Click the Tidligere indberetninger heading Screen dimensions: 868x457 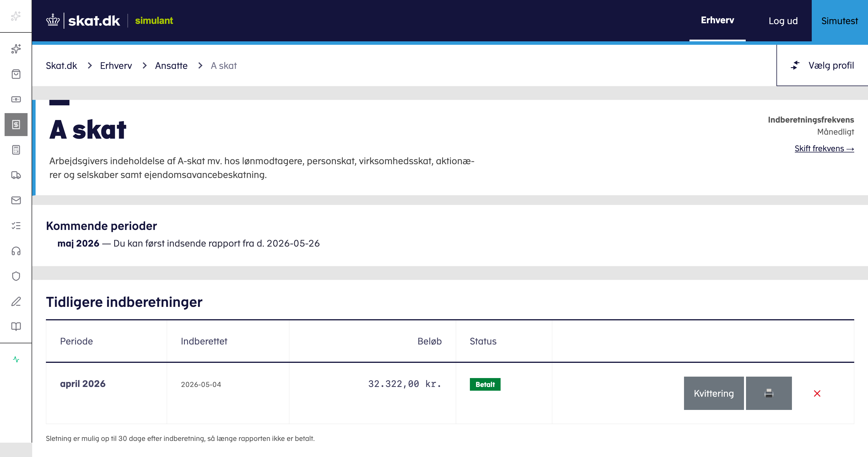[124, 302]
